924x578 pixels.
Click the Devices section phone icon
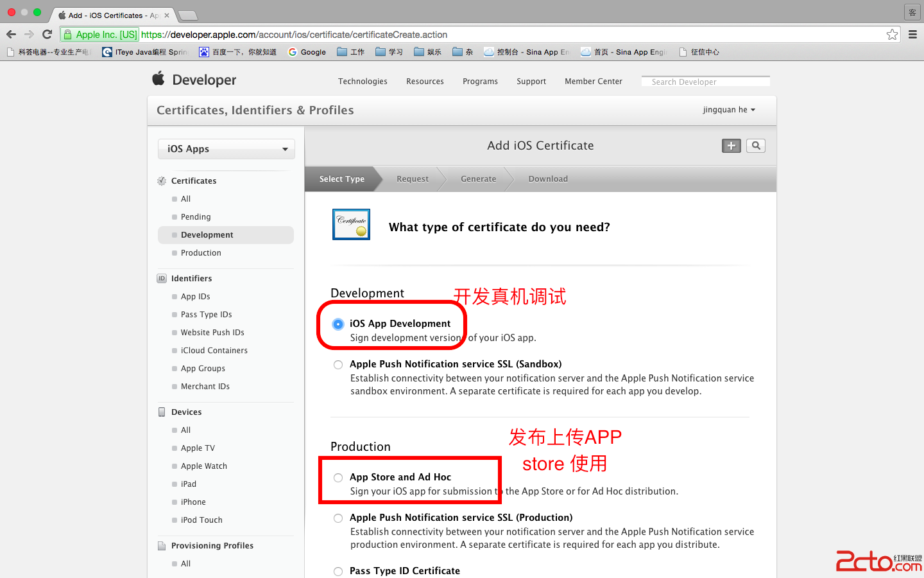coord(162,412)
